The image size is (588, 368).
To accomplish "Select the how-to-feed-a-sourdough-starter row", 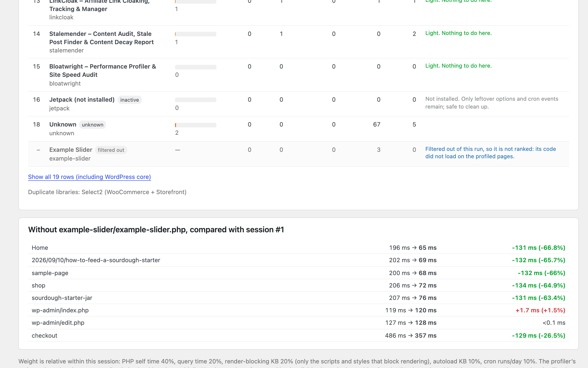I will click(298, 260).
